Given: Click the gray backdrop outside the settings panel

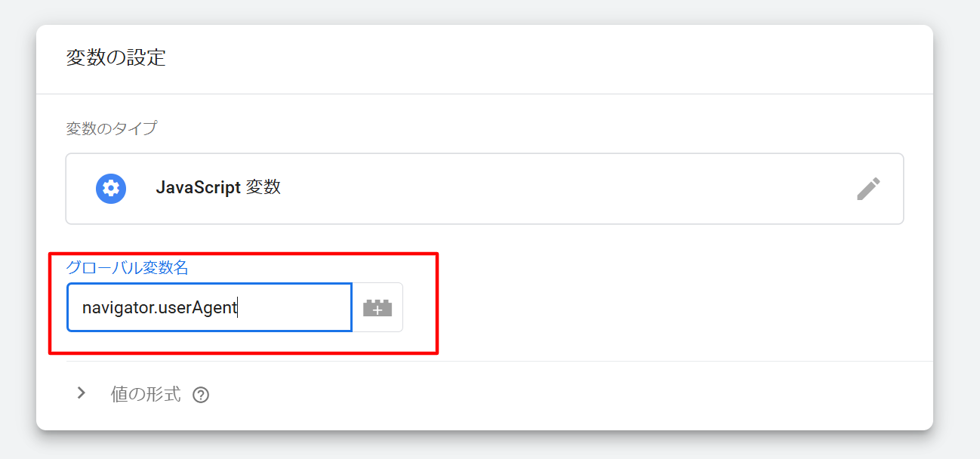Looking at the screenshot, I should point(956,226).
